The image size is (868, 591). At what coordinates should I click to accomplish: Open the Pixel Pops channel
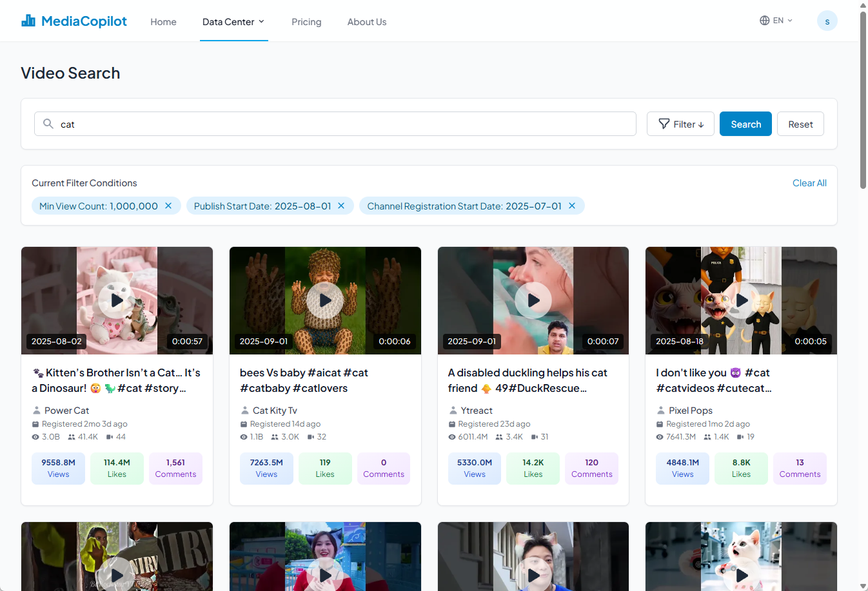click(691, 411)
